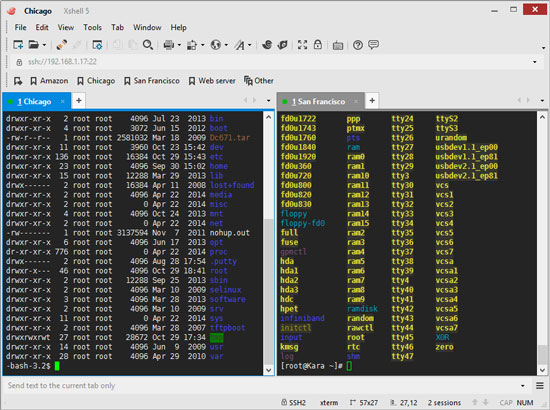The image size is (550, 410).
Task: Expand the Color Schemes dropdown arrow
Action: 202,45
